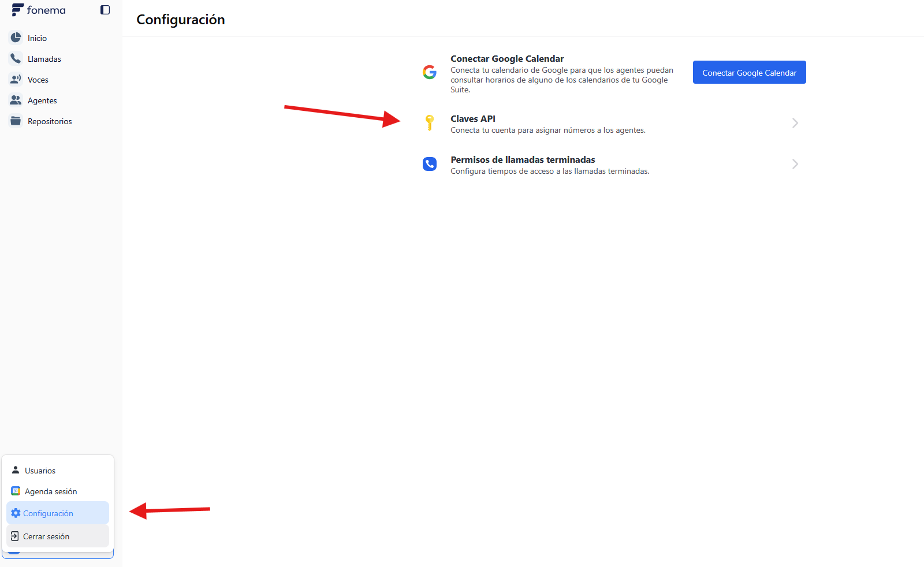Collapse the sidebar with the panel toggle
924x567 pixels.
(105, 10)
